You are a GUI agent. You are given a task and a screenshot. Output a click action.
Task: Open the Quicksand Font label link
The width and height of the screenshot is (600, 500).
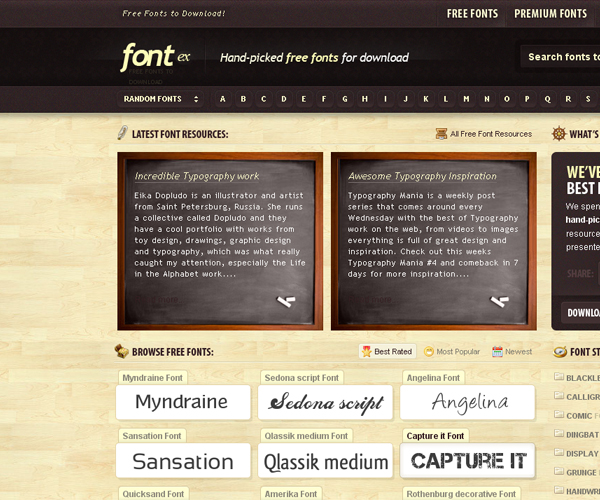tap(153, 494)
